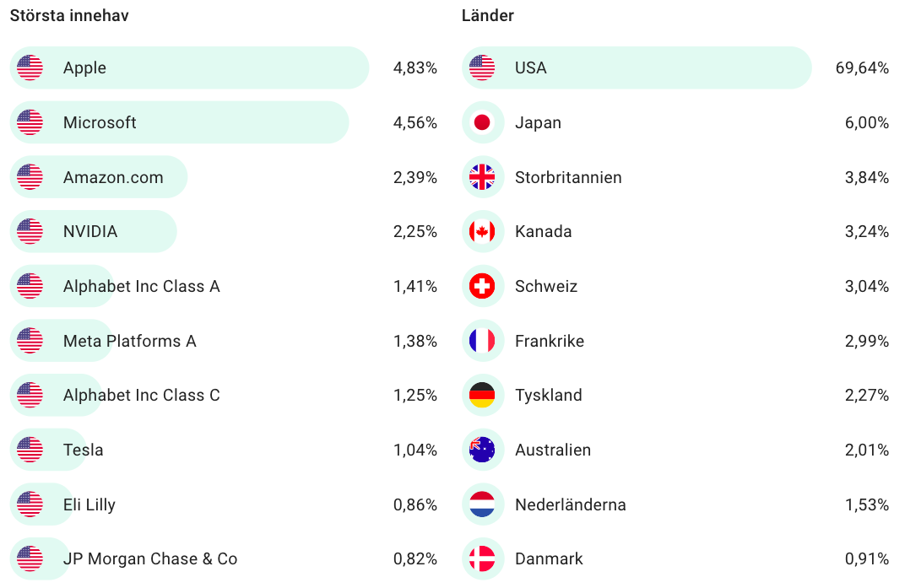Screen dimensions: 905x588
Task: Click the Danmark flag icon
Action: [x=482, y=558]
